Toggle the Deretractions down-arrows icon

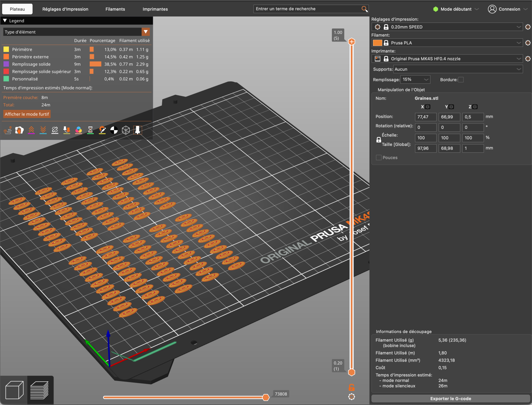[x=43, y=130]
